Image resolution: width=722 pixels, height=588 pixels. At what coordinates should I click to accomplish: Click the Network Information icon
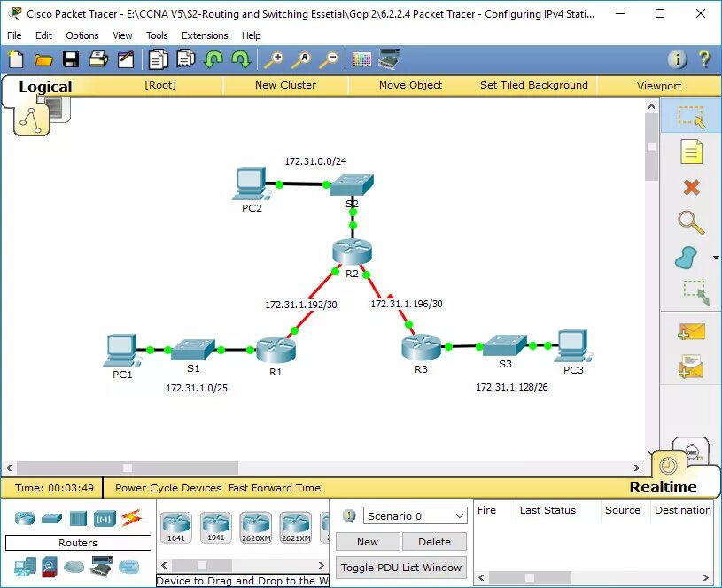[x=677, y=59]
